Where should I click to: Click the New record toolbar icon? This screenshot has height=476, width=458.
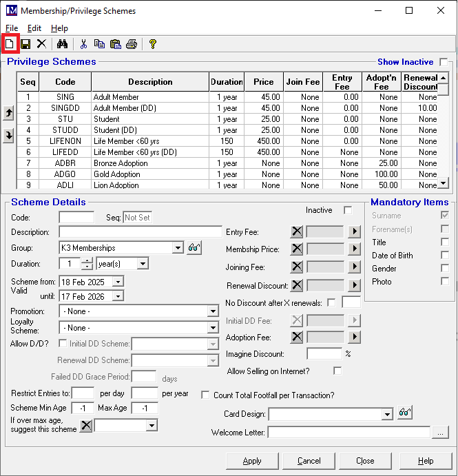(x=10, y=44)
